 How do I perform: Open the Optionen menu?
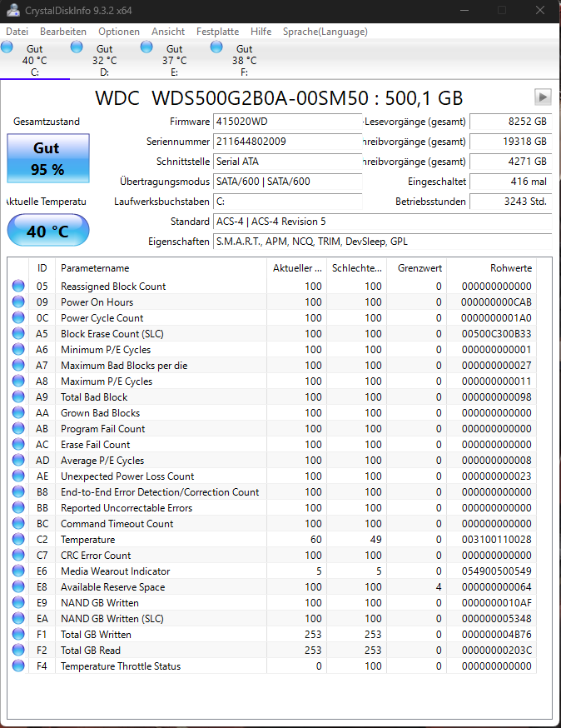tap(119, 32)
